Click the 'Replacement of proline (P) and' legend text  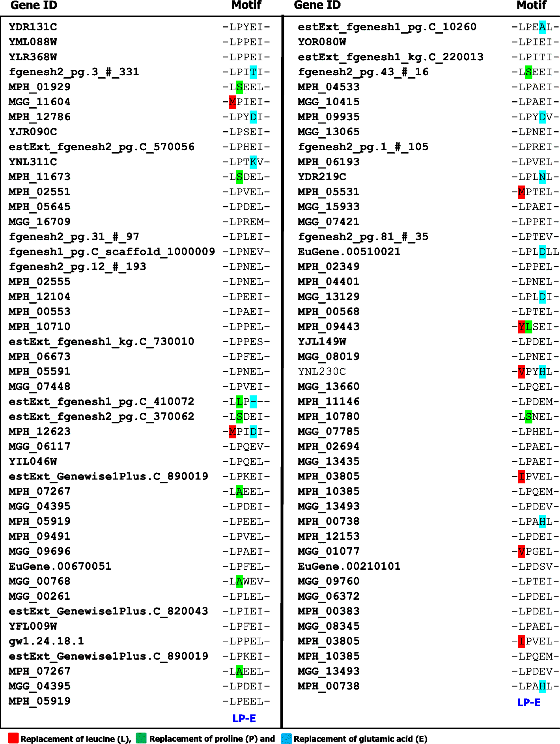[212, 738]
